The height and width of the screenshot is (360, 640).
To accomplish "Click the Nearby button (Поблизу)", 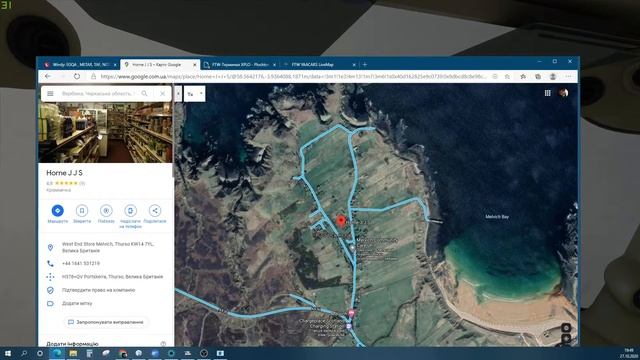I will 106,214.
